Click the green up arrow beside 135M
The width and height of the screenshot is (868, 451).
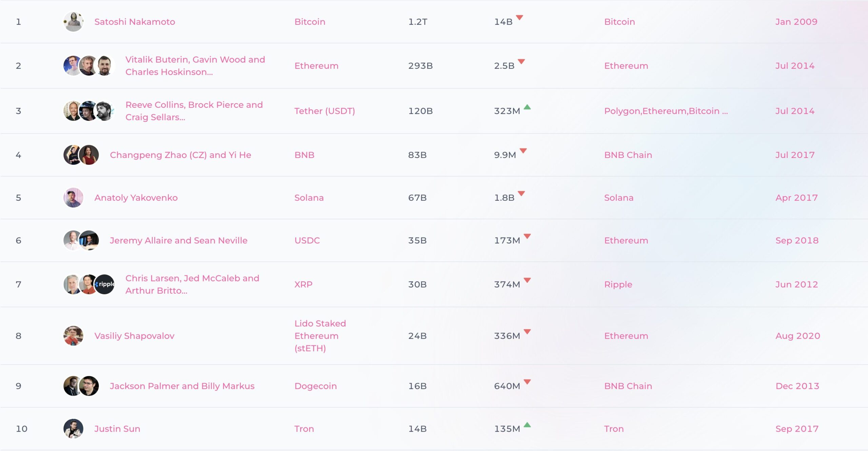point(527,425)
